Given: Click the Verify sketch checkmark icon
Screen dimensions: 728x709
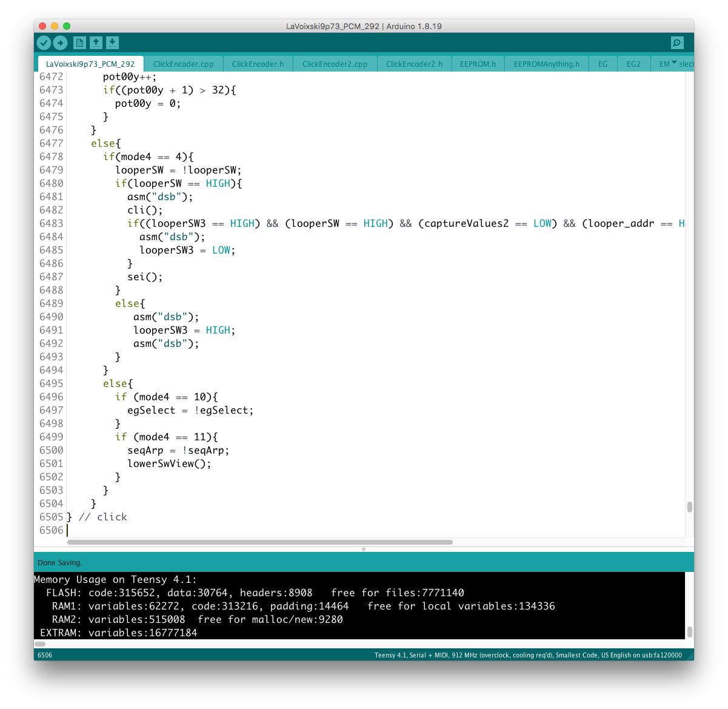Looking at the screenshot, I should [44, 42].
